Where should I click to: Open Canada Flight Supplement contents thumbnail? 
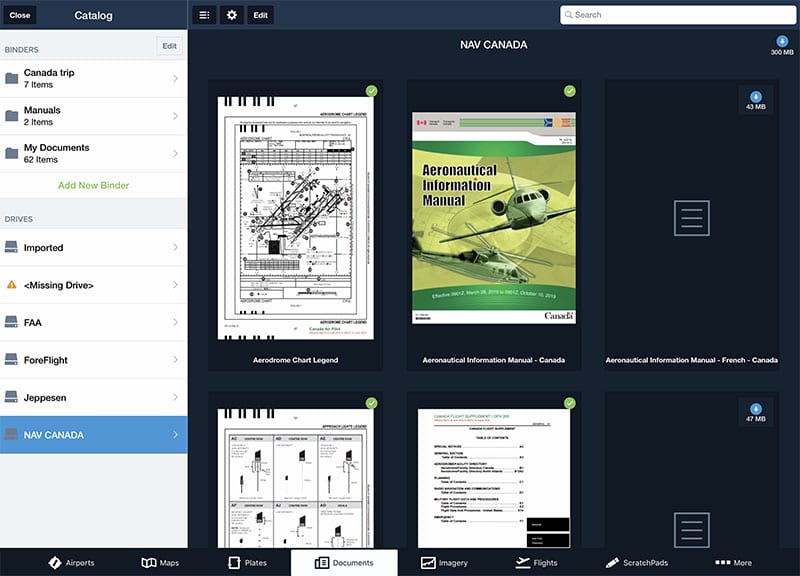click(494, 478)
